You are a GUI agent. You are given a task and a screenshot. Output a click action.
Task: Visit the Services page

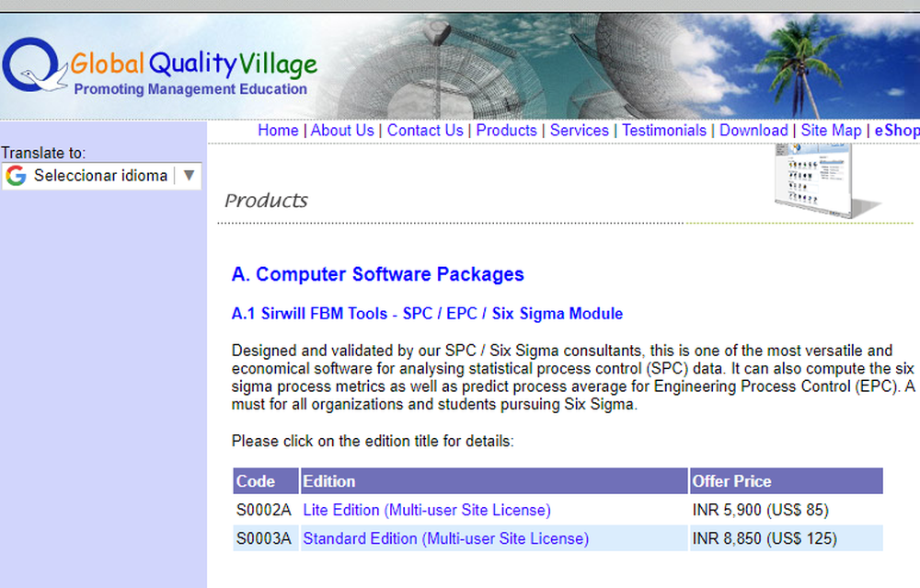click(580, 131)
